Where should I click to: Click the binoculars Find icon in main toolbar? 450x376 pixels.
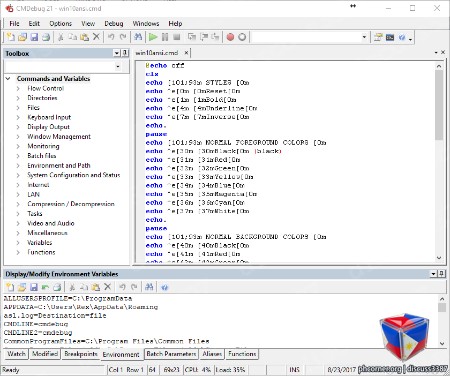[138, 37]
